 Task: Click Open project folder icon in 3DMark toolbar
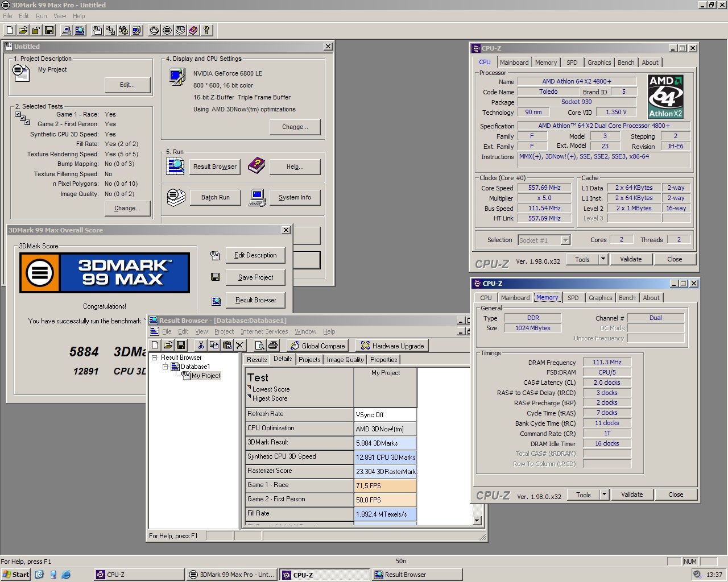pyautogui.click(x=23, y=30)
